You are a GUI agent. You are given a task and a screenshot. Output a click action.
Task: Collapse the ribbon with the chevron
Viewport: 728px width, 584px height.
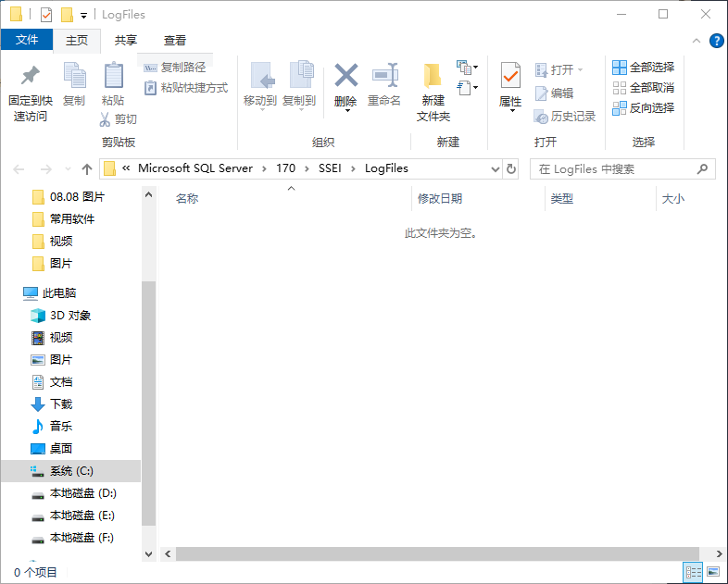pyautogui.click(x=697, y=41)
